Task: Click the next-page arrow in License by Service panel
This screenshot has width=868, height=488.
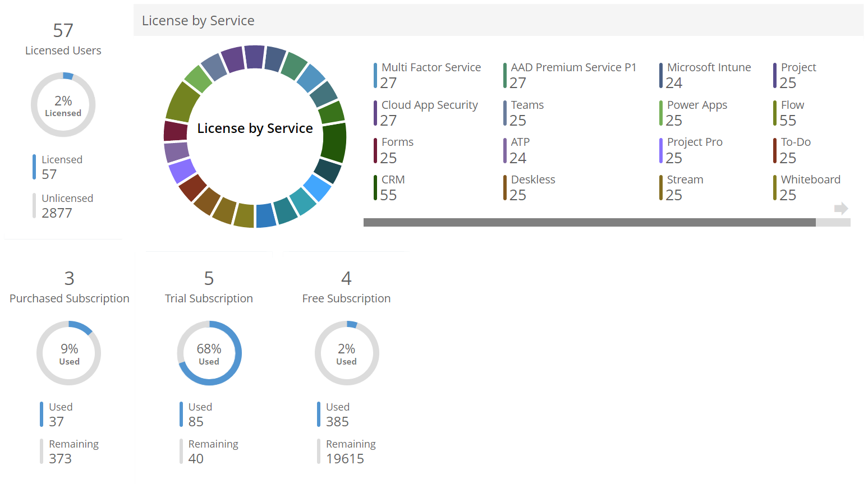Action: click(841, 208)
